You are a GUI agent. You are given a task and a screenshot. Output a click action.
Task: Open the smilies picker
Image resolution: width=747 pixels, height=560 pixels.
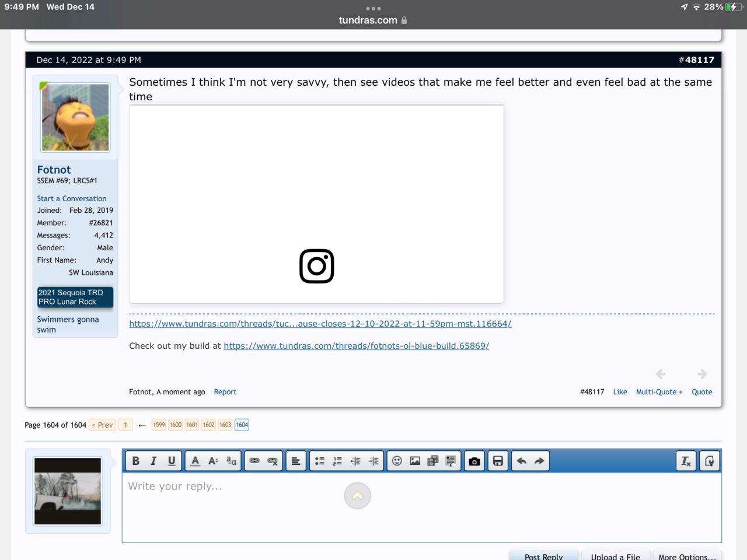coord(397,461)
